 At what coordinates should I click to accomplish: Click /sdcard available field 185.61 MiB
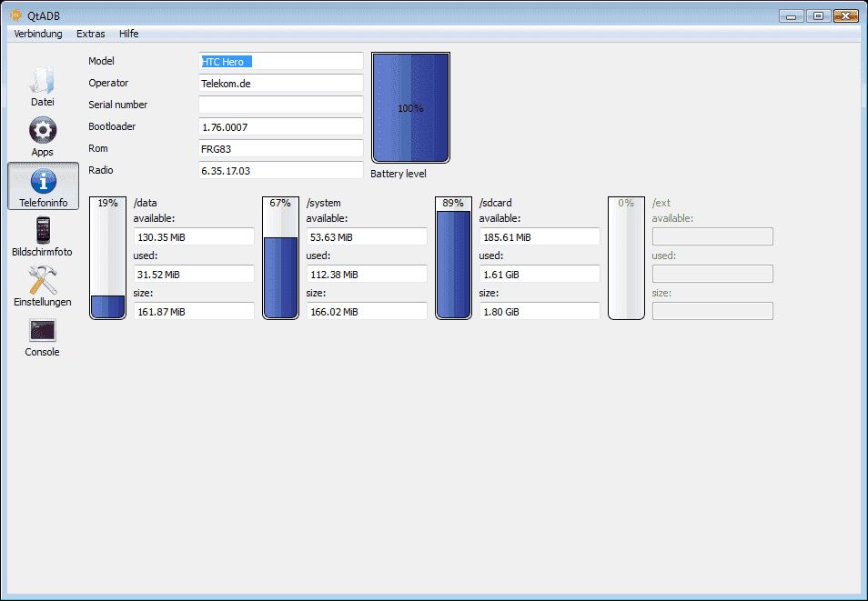tap(540, 237)
